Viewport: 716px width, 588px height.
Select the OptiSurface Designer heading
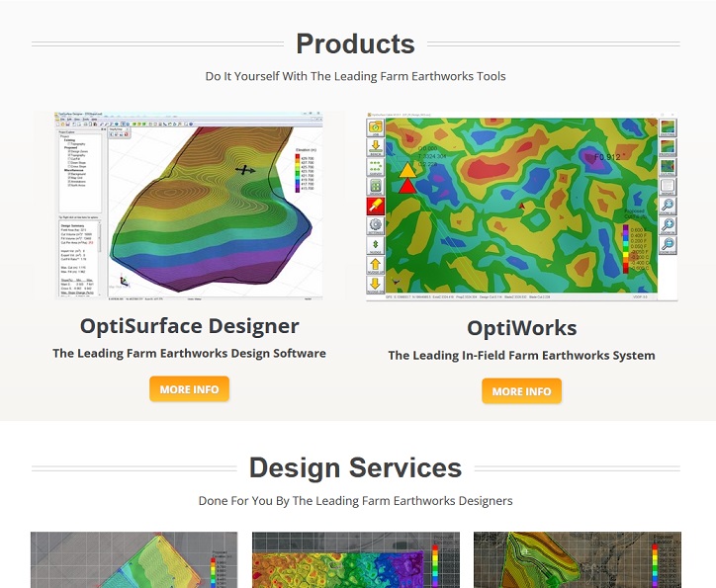point(189,326)
